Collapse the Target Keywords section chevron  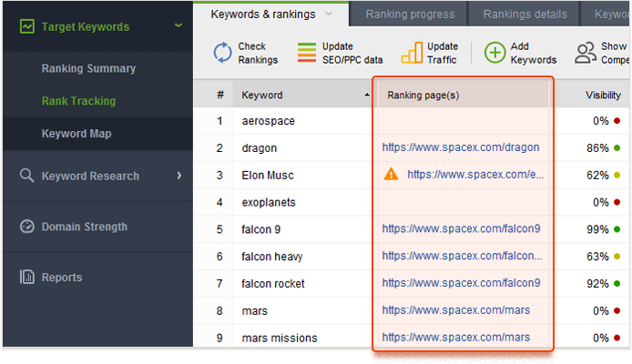(178, 25)
